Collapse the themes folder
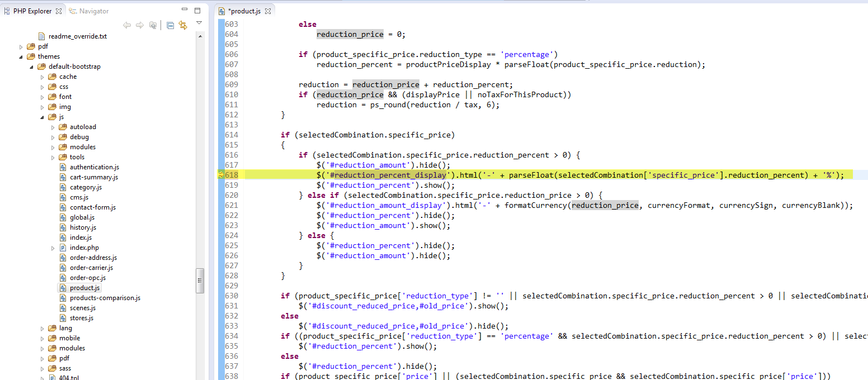This screenshot has width=868, height=380. pos(22,56)
